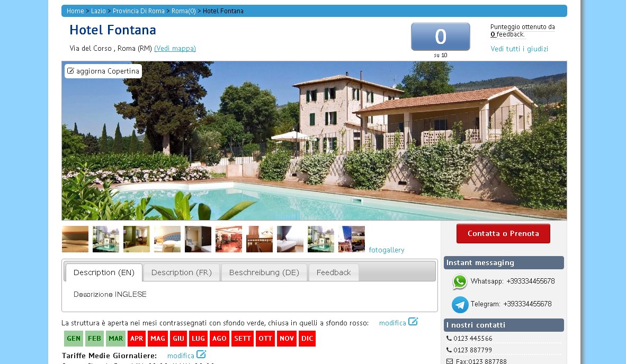Go to Lazio in the breadcrumb
Image resolution: width=626 pixels, height=364 pixels.
click(x=98, y=11)
